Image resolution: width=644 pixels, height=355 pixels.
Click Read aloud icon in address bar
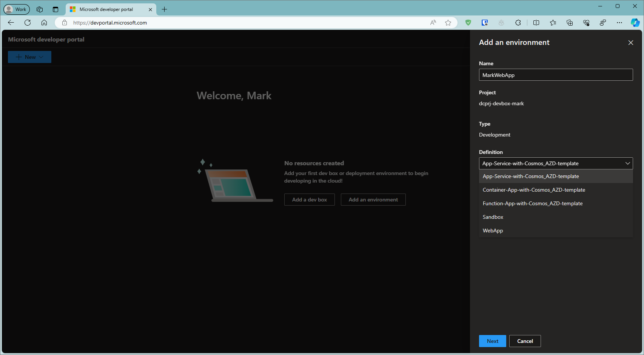433,23
